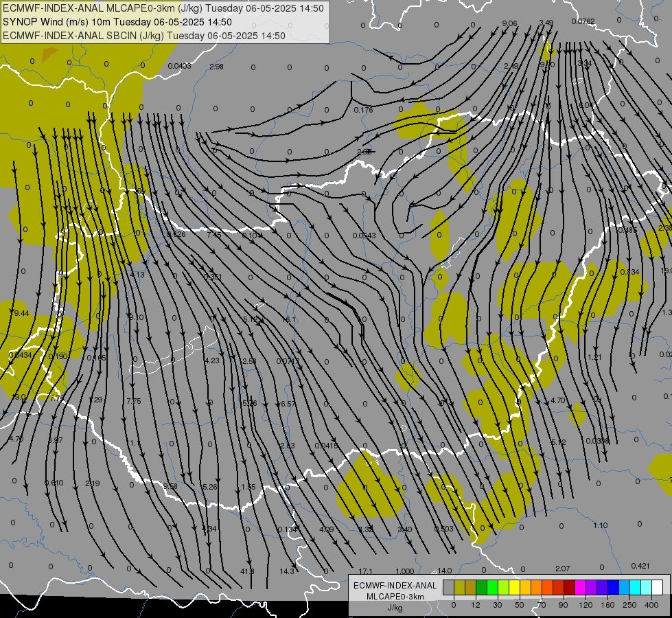Click the map value 0.176
Image resolution: width=672 pixels, height=618 pixels.
coord(363,111)
